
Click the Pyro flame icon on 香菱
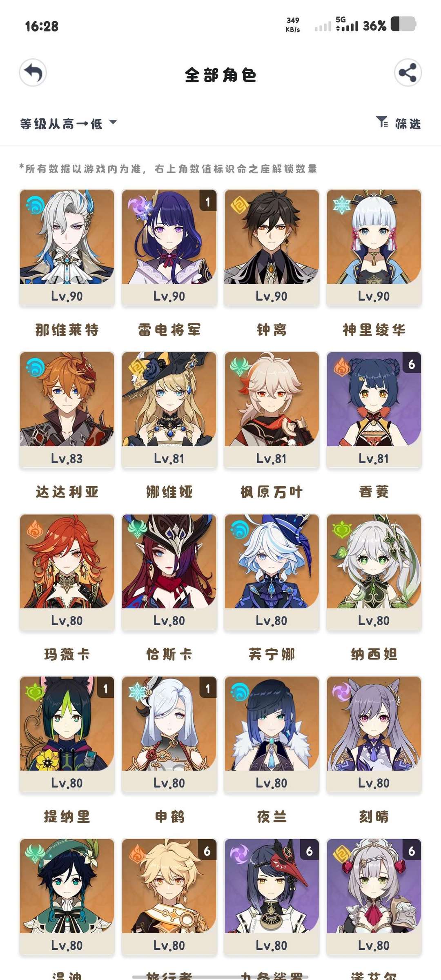click(341, 367)
